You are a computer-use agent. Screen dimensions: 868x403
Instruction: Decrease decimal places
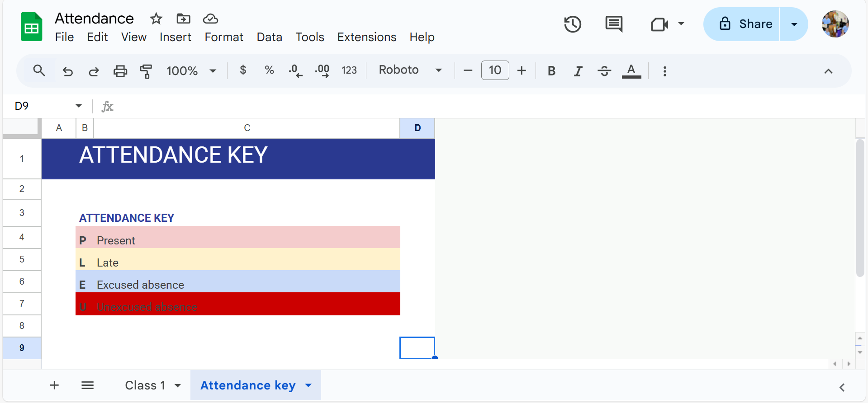pyautogui.click(x=295, y=70)
